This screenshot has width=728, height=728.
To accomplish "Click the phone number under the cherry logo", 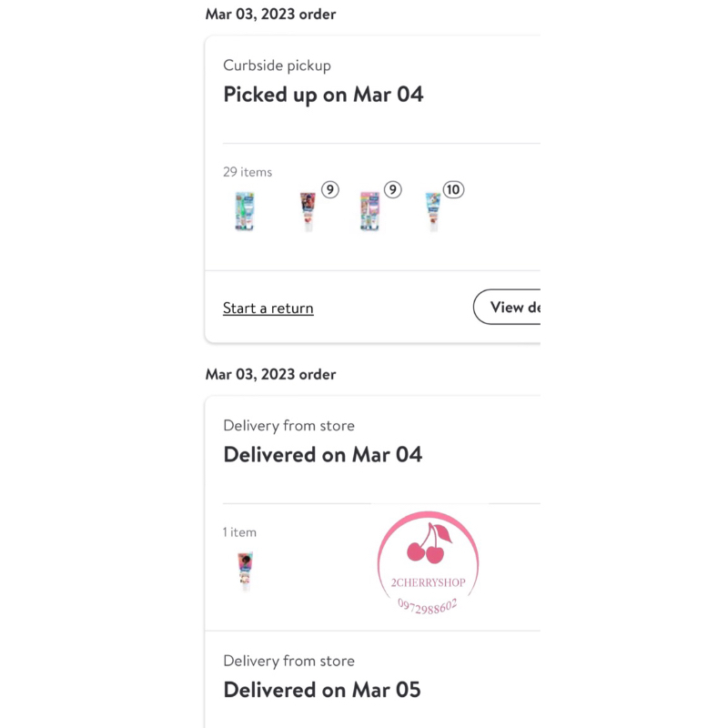I will pyautogui.click(x=428, y=604).
